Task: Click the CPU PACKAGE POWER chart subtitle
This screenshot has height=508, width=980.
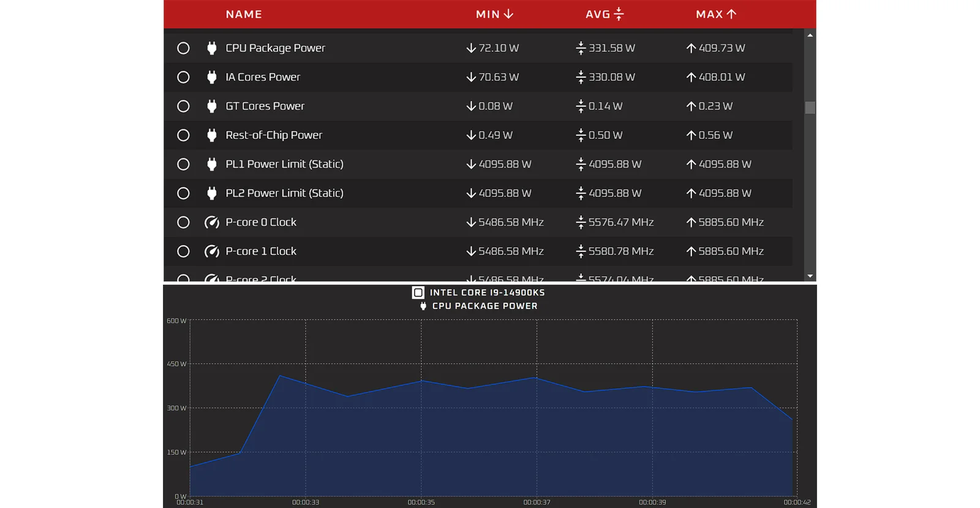Action: click(484, 306)
